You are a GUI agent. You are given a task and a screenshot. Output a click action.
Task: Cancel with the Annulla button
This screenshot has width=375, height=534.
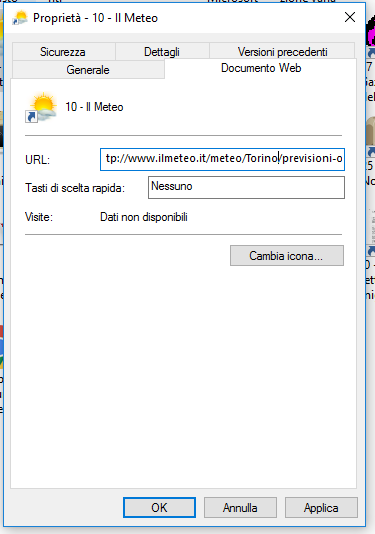pos(240,507)
